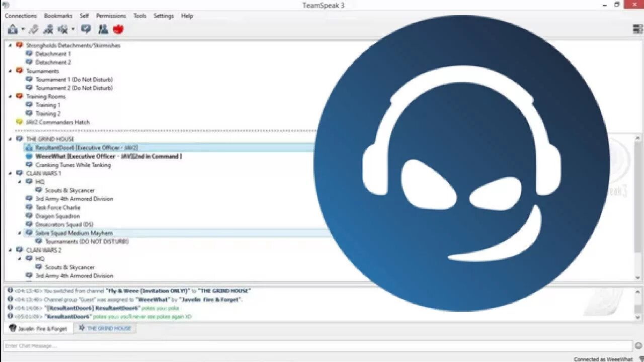Collapse the Sabre Squad Medium Mayhem channel
The width and height of the screenshot is (644, 362).
point(20,233)
